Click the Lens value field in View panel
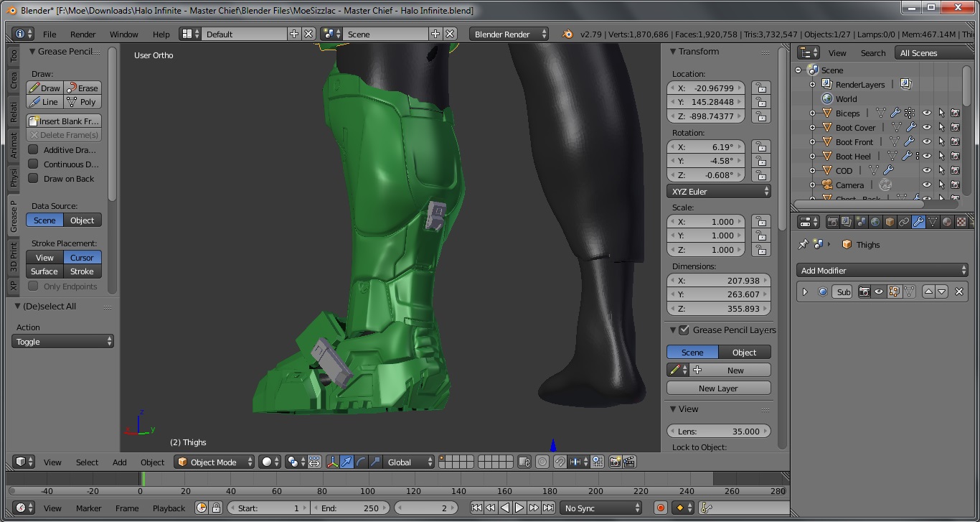This screenshot has width=980, height=522. (x=718, y=431)
